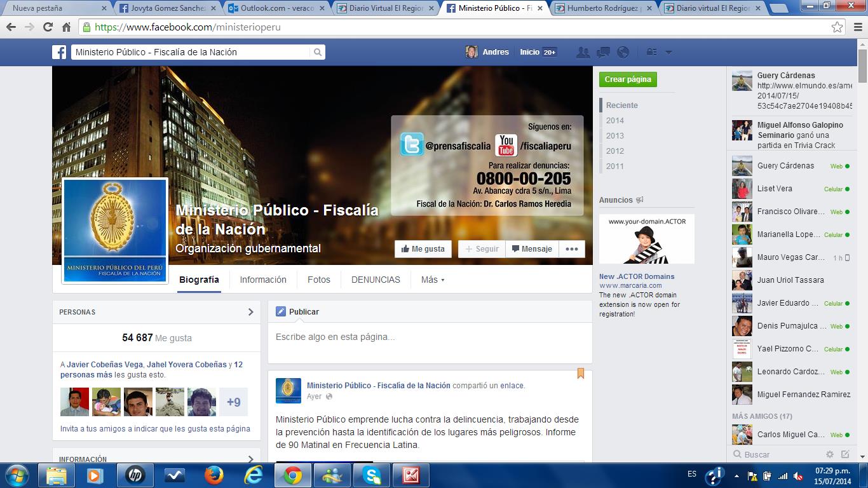Jump to 2011 in timeline

point(615,166)
